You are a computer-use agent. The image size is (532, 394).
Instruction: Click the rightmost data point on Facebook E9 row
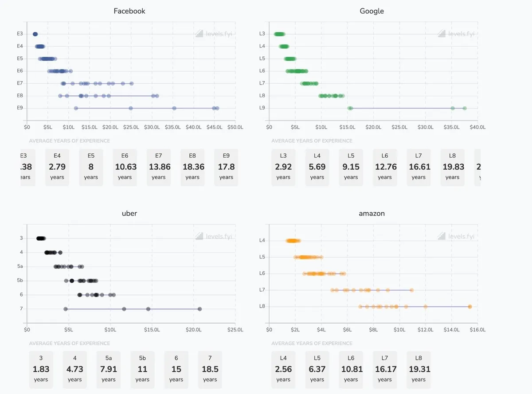[217, 108]
